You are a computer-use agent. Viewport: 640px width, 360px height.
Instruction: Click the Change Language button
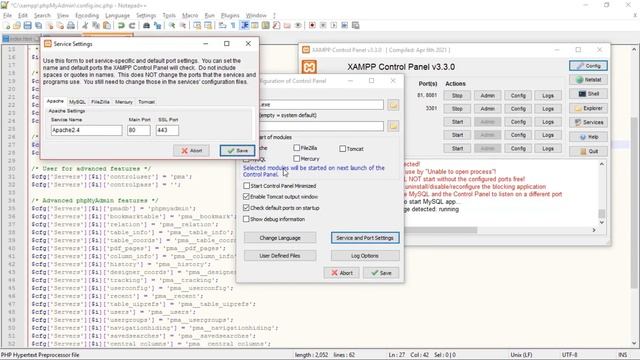point(280,238)
